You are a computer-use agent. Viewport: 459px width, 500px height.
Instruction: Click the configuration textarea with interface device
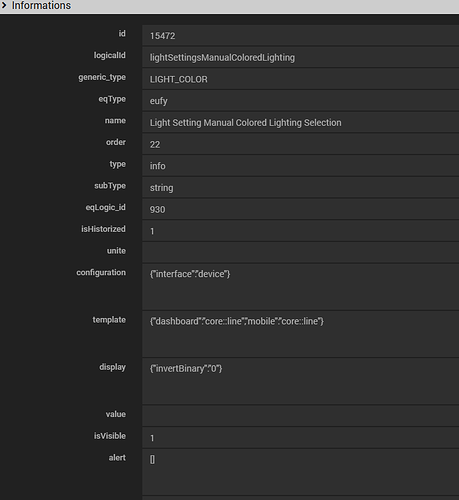301,287
